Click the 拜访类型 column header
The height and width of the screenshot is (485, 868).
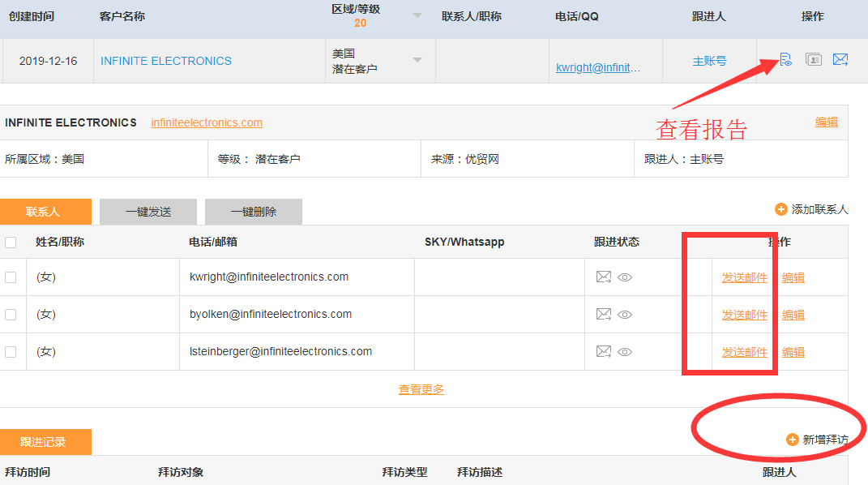[x=404, y=472]
